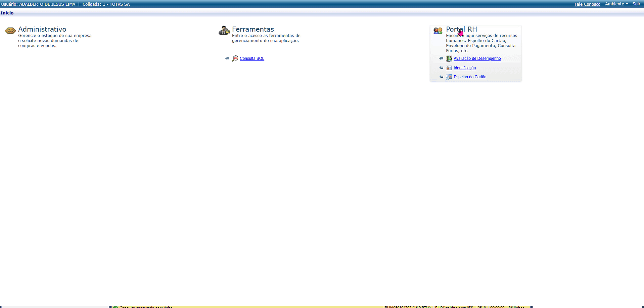Viewport: 644px width, 308px height.
Task: Click the pin arrow beside Avaliação de Desempenho
Action: click(441, 59)
